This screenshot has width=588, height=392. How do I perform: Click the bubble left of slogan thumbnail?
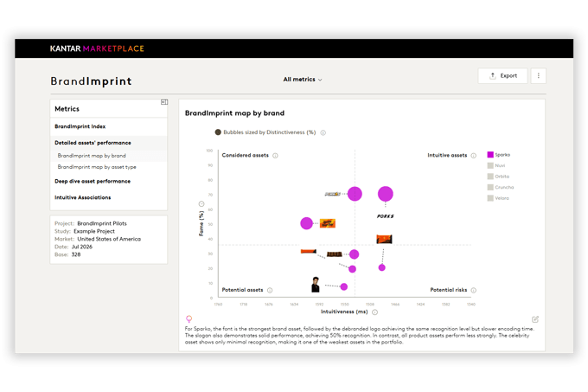pyautogui.click(x=306, y=223)
